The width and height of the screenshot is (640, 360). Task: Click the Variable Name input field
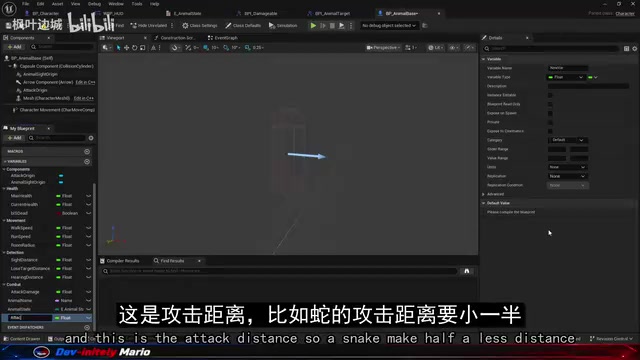pyautogui.click(x=567, y=68)
